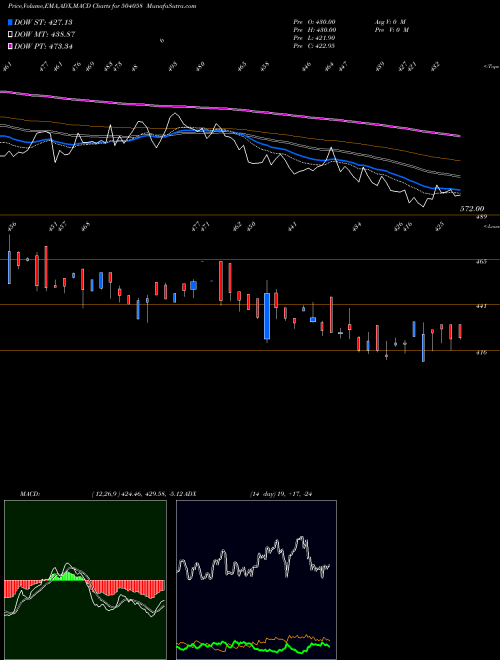Click the green MACD histogram bars
500x660 pixels.
[67, 577]
